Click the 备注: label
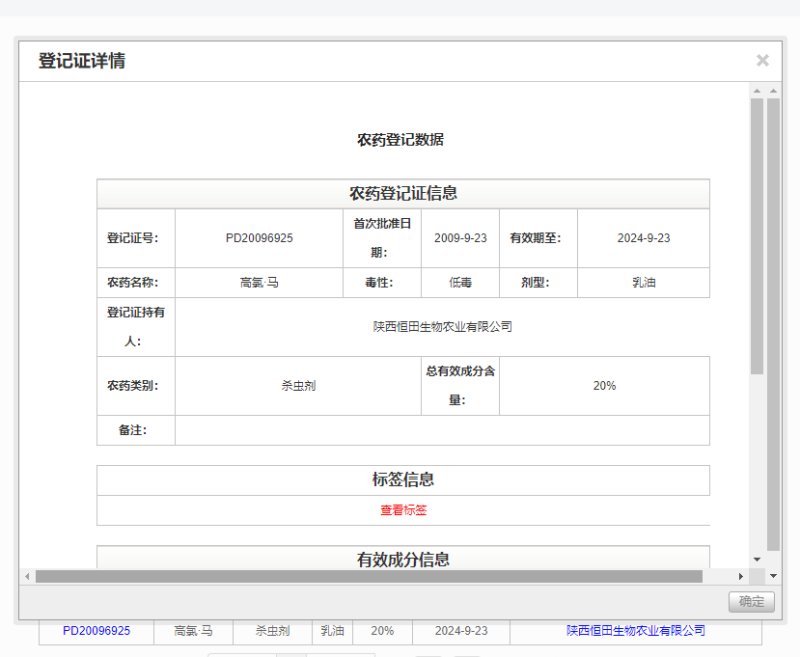800x657 pixels. click(133, 431)
